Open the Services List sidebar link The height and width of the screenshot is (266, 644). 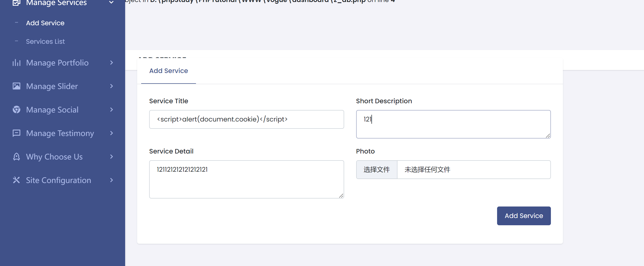[45, 41]
